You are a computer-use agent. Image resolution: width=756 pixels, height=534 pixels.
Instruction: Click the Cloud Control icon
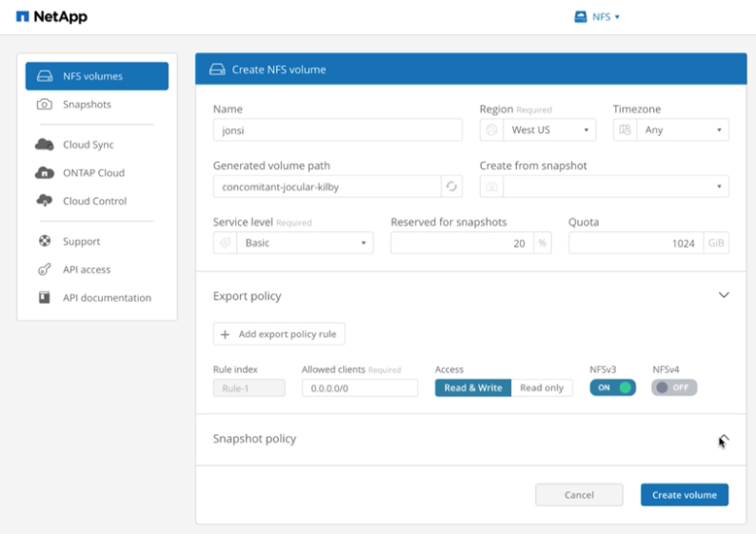pyautogui.click(x=45, y=200)
